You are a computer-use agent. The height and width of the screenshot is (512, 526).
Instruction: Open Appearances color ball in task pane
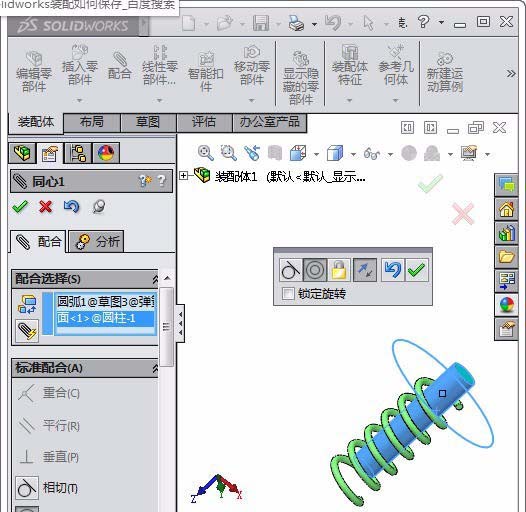pyautogui.click(x=506, y=305)
